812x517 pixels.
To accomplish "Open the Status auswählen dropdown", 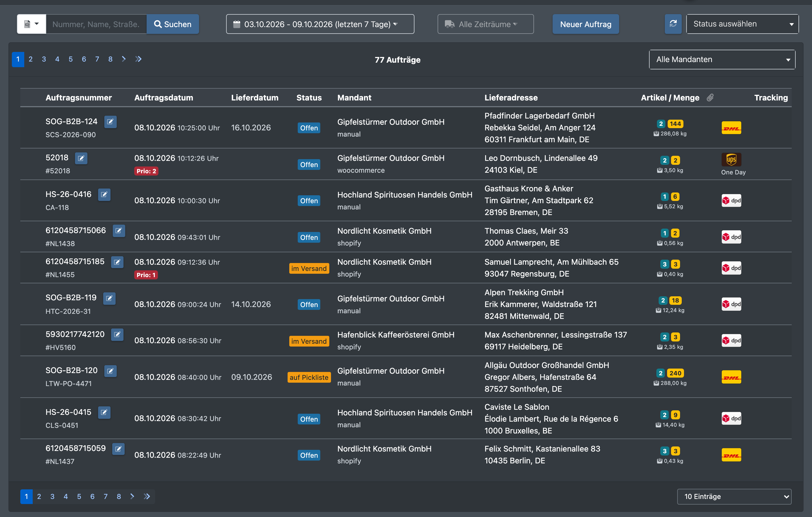I will pos(742,24).
